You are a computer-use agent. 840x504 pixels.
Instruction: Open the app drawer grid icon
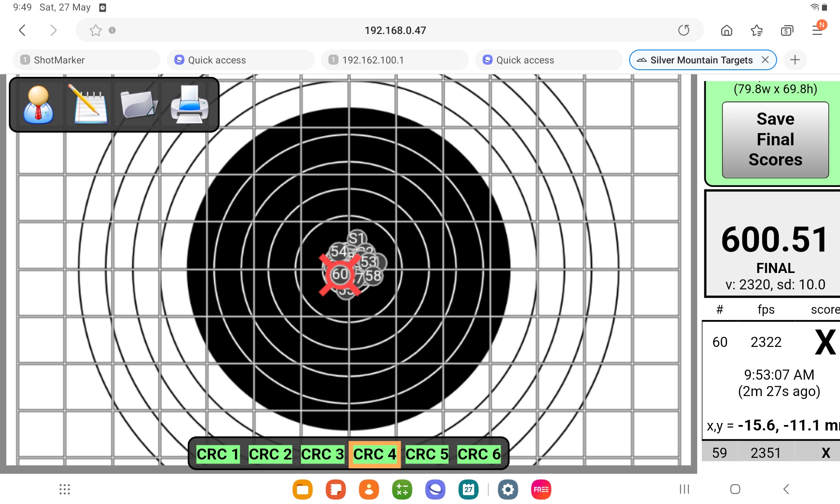65,489
